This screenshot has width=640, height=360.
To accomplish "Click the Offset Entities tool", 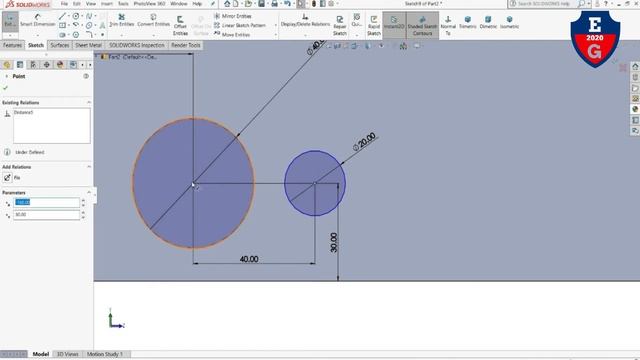I will [180, 26].
